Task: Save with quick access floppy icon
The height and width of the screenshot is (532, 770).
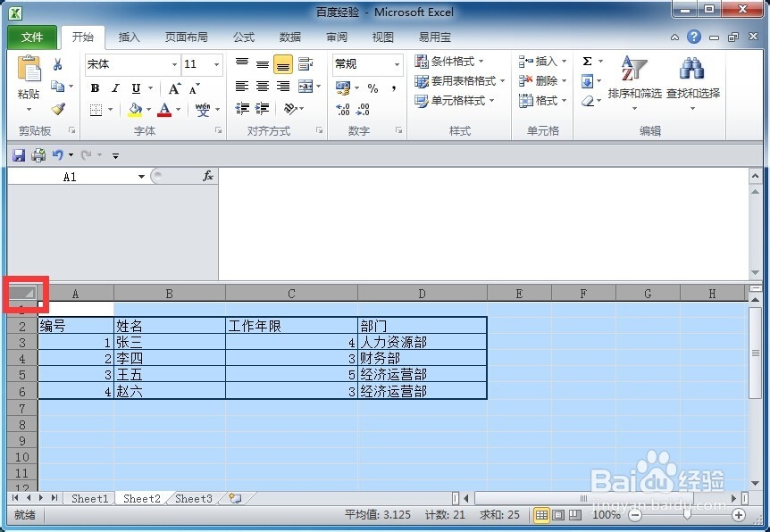Action: click(x=19, y=155)
